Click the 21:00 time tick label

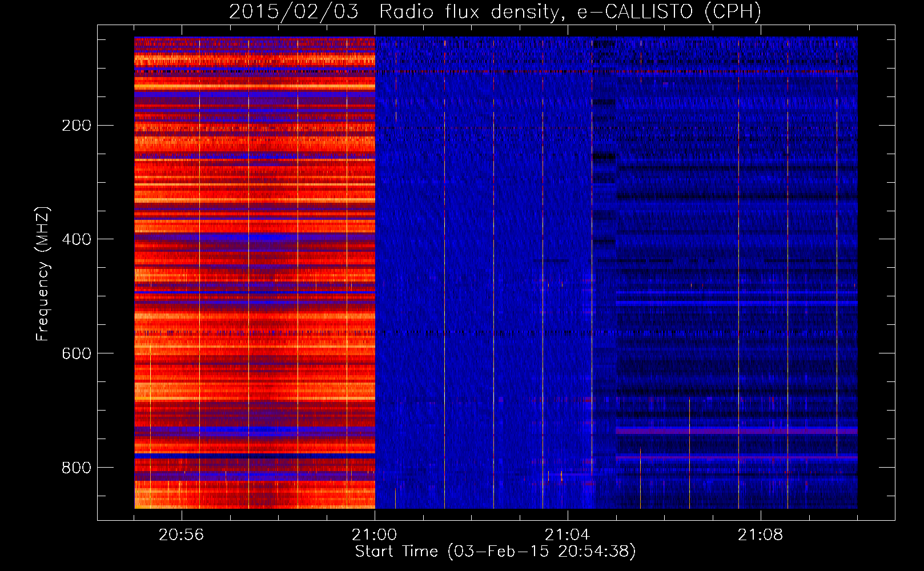375,535
